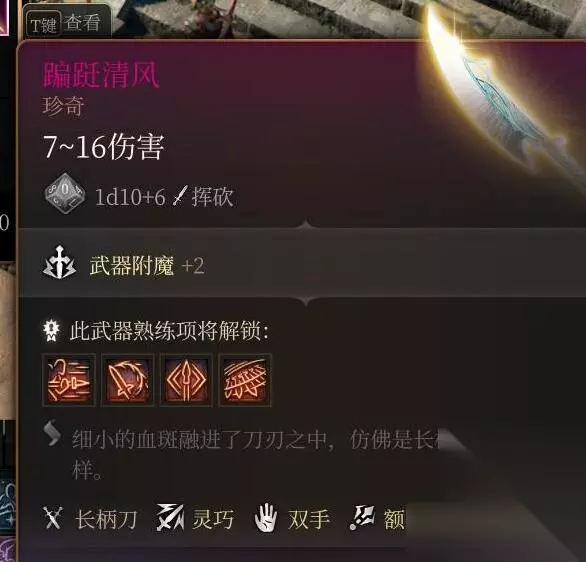Click the third spear diamond skill icon

186,380
